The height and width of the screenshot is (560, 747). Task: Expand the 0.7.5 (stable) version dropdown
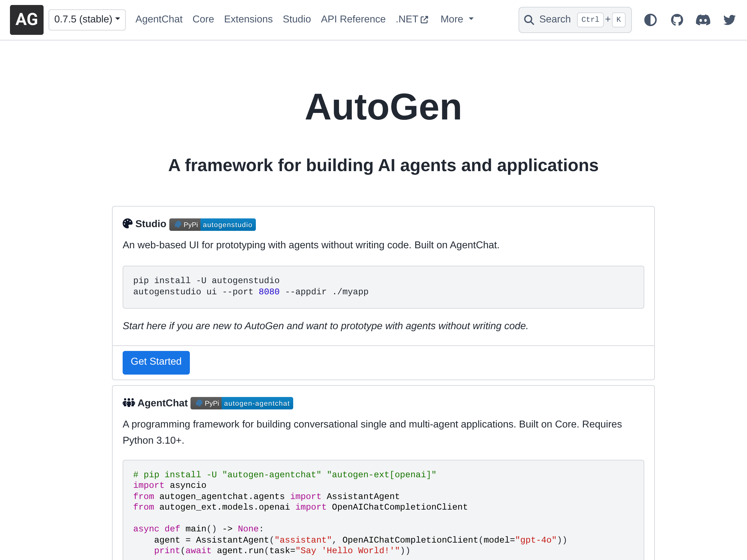(x=87, y=20)
